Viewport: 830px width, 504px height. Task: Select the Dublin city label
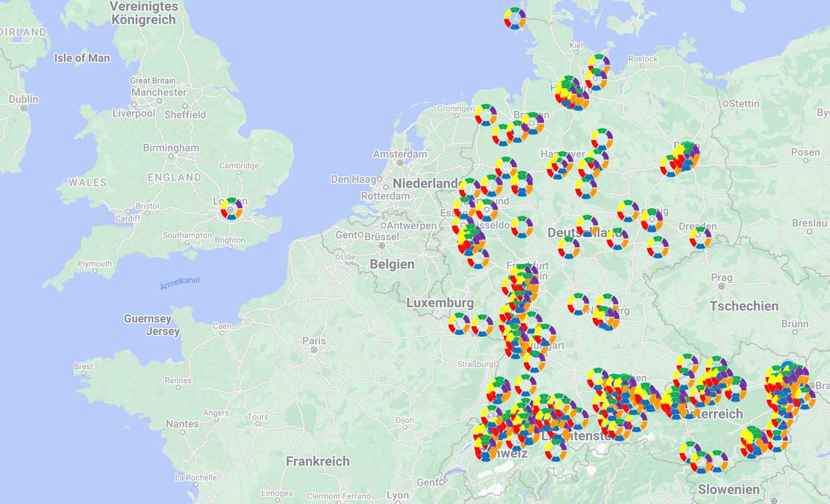(24, 99)
